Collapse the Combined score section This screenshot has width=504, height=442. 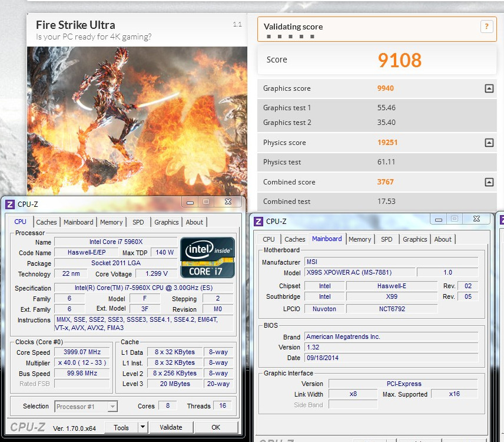click(x=489, y=182)
